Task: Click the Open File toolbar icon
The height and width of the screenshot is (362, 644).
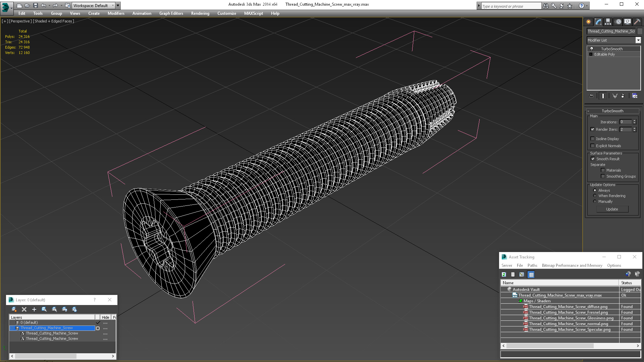Action: click(x=28, y=5)
